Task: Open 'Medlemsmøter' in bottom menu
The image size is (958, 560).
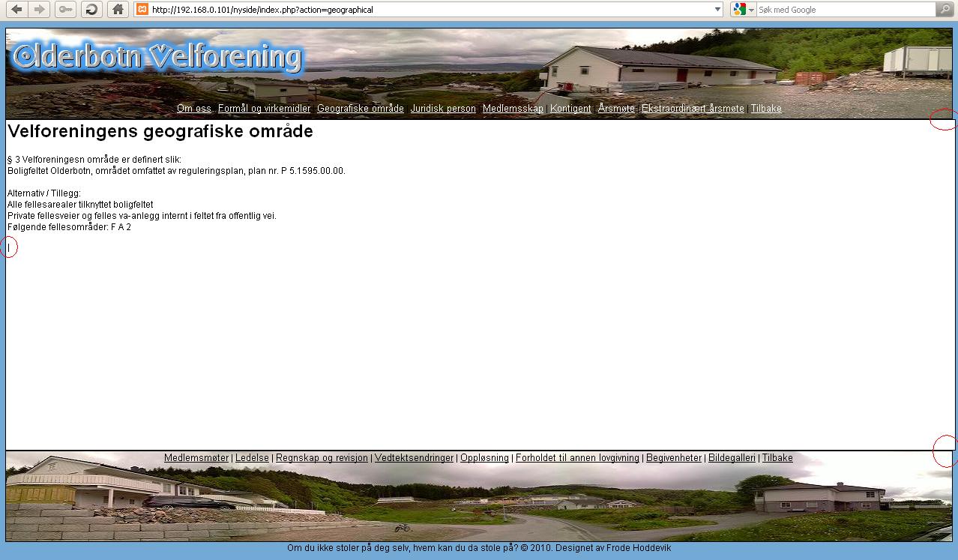Action: 196,458
